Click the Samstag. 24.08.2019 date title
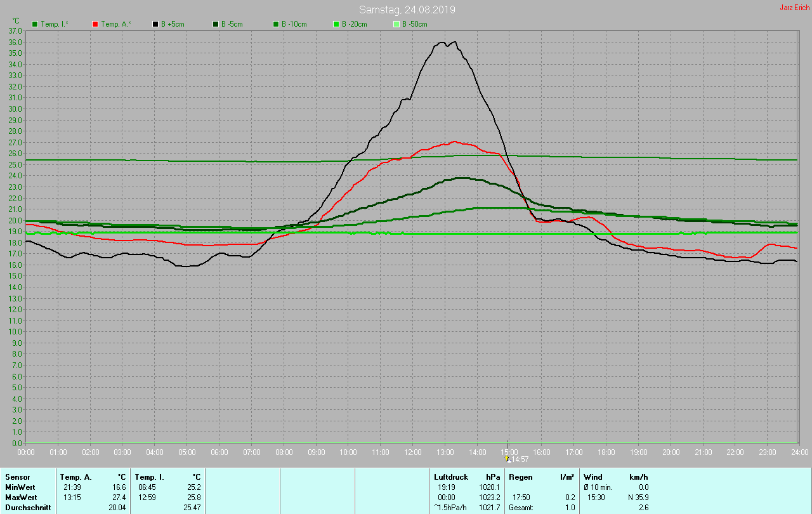The height and width of the screenshot is (514, 812). (x=407, y=10)
